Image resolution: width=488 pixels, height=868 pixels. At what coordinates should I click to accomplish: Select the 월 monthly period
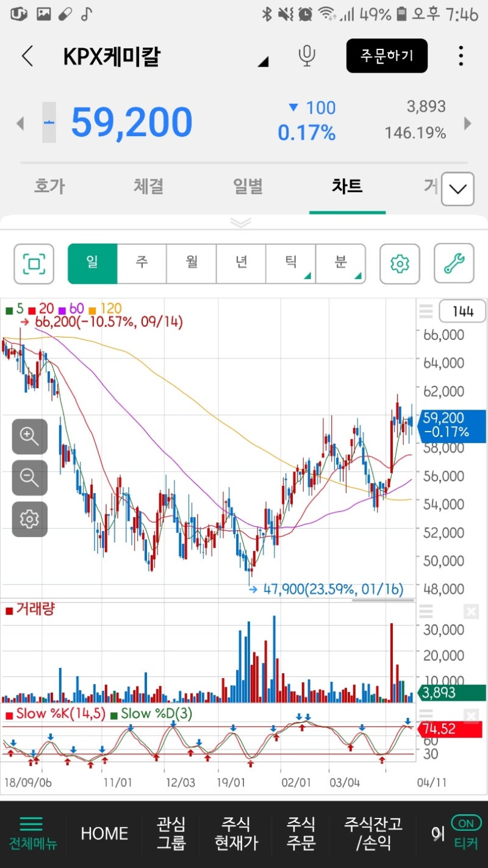point(192,264)
